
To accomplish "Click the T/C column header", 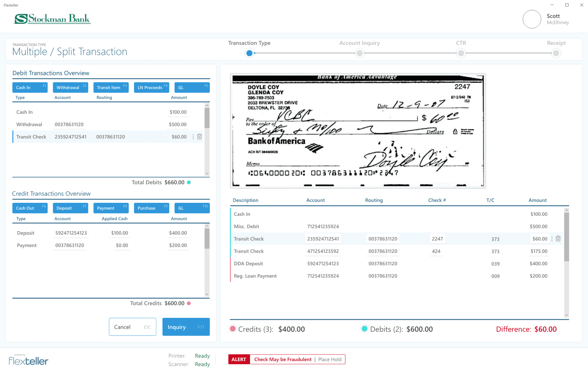I will point(490,200).
